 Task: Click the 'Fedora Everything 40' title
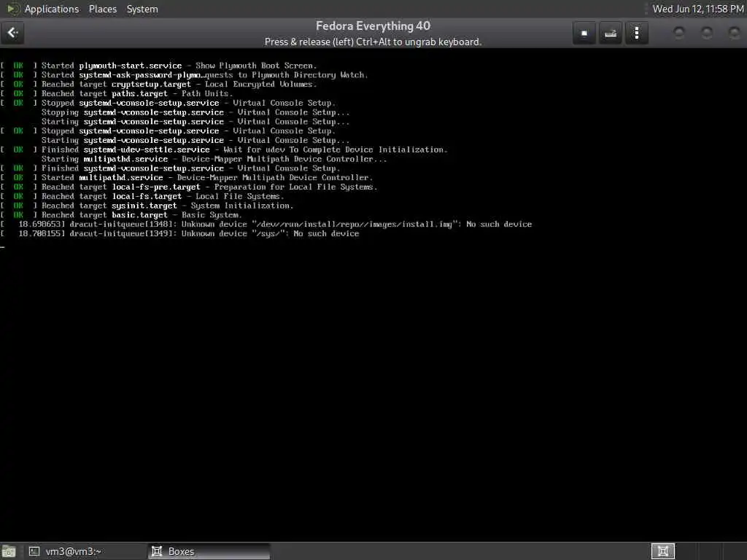373,26
